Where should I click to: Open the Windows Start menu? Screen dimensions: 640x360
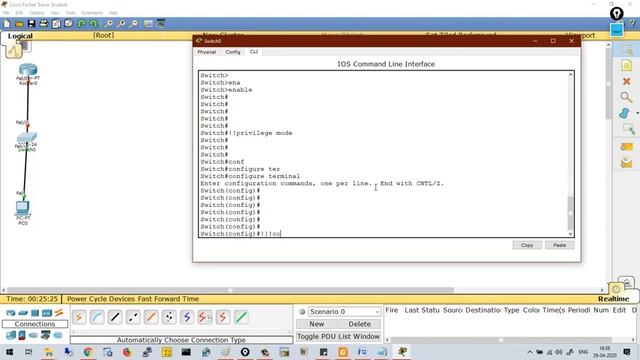[9, 352]
